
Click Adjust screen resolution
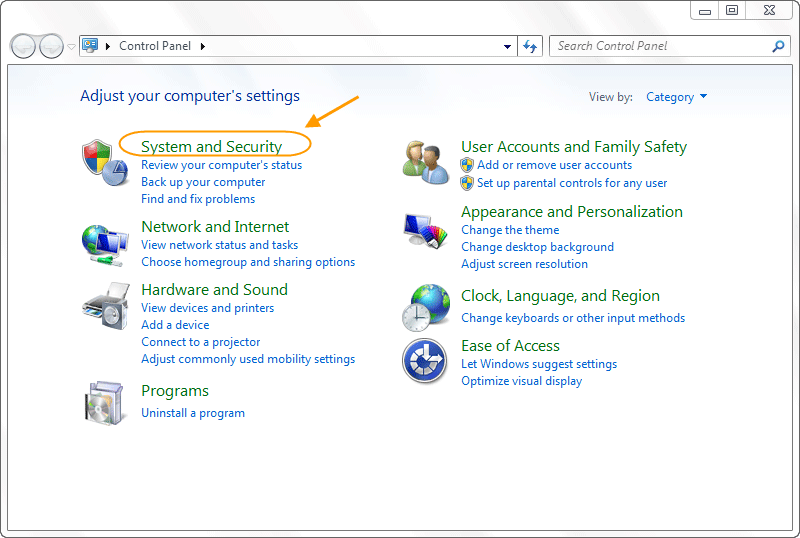pos(524,264)
